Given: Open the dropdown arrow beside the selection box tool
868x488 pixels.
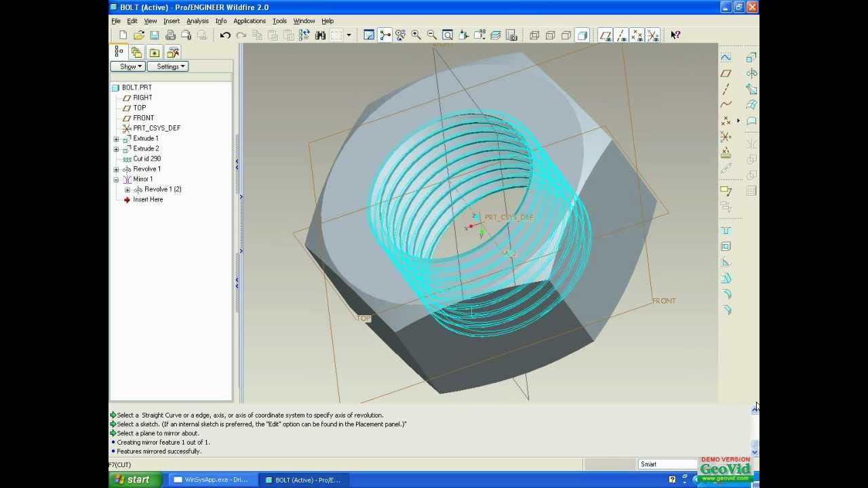Looking at the screenshot, I should [x=349, y=35].
